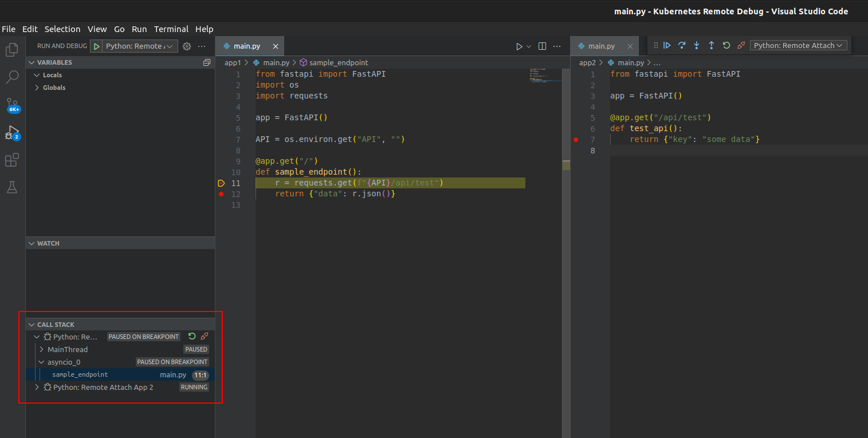Collapse the Variables section
The image size is (868, 438).
pyautogui.click(x=31, y=62)
